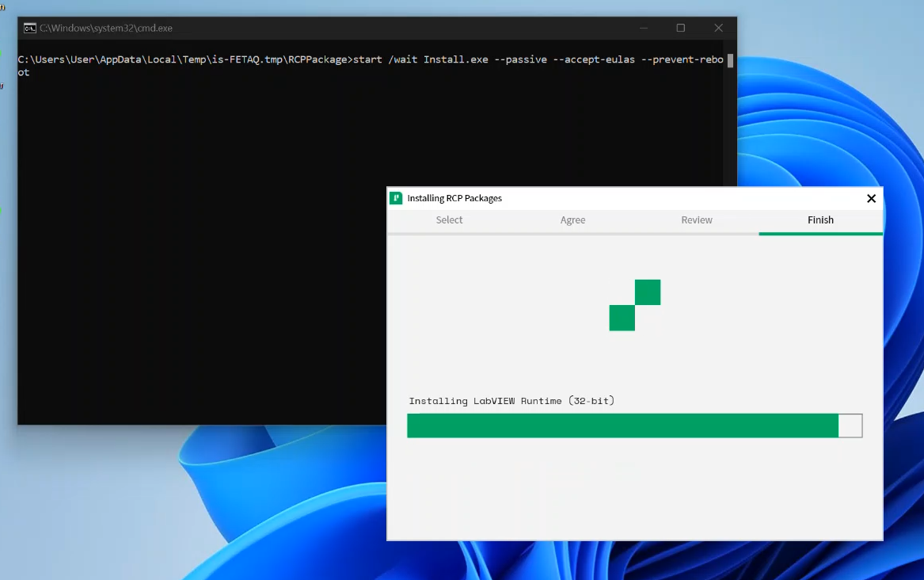Viewport: 924px width, 580px height.
Task: Click the 'Installing LabVIEW Runtime (32-bit)' status text
Action: coord(511,401)
